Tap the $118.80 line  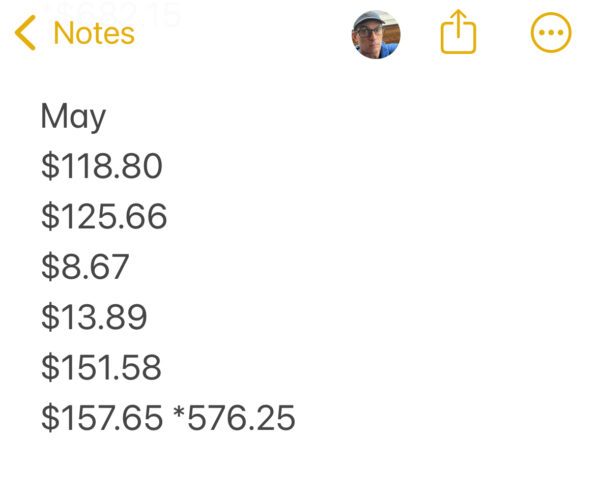[102, 166]
